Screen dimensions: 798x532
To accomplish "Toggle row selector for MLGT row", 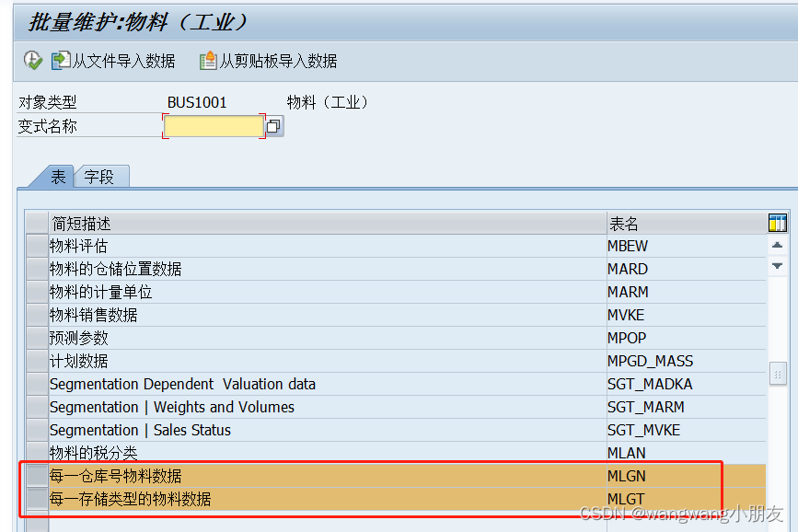I will tap(37, 498).
